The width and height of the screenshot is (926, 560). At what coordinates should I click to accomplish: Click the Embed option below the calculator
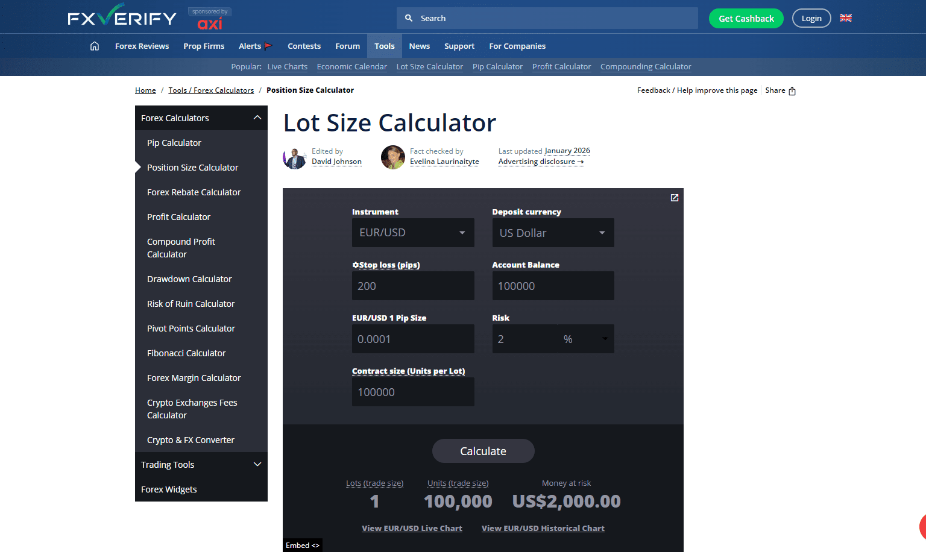pos(302,545)
